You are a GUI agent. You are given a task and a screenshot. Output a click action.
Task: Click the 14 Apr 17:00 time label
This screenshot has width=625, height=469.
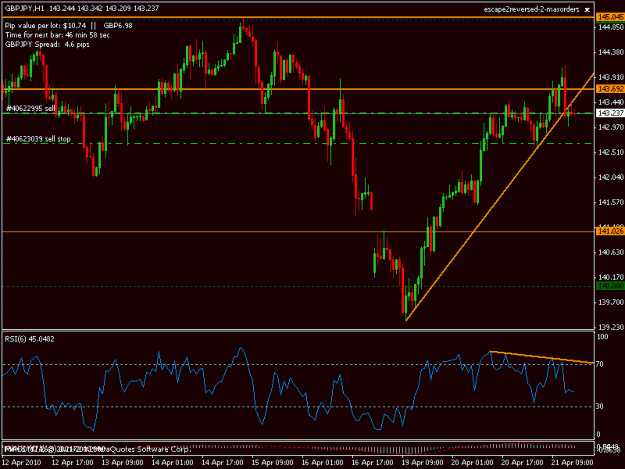click(222, 462)
